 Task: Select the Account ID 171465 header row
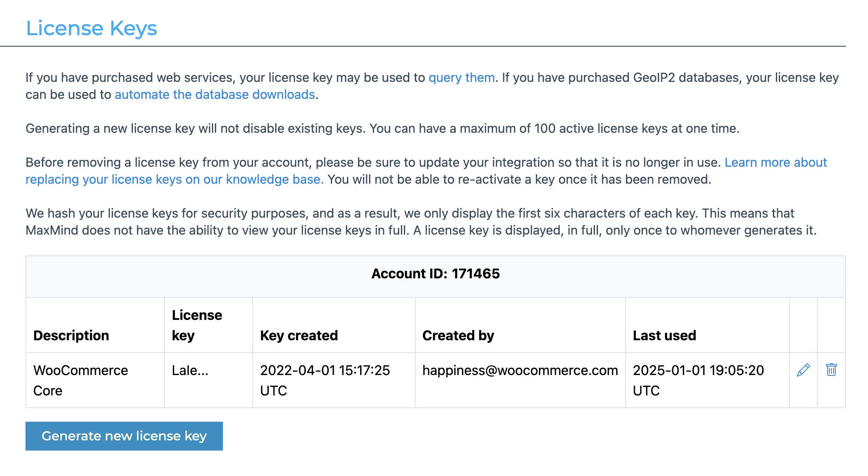point(436,274)
